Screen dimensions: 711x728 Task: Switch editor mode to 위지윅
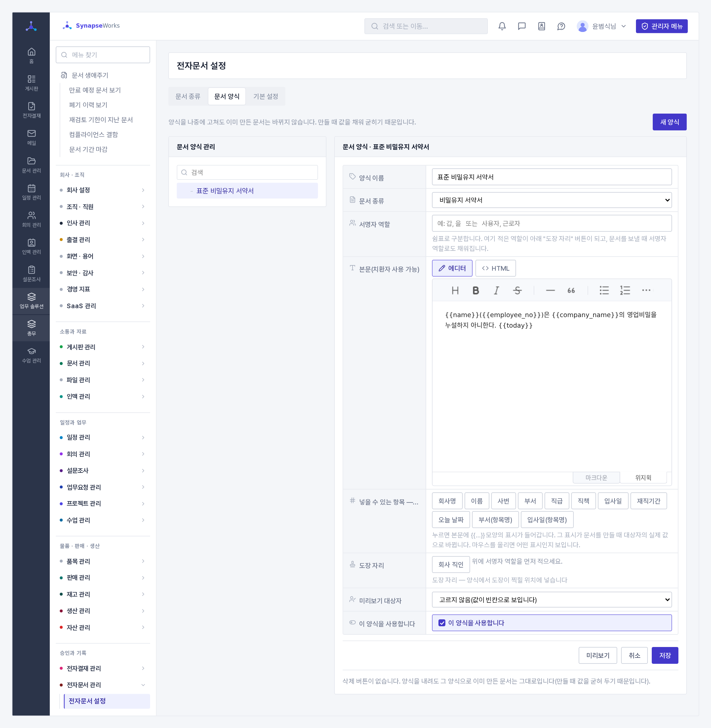pos(643,478)
